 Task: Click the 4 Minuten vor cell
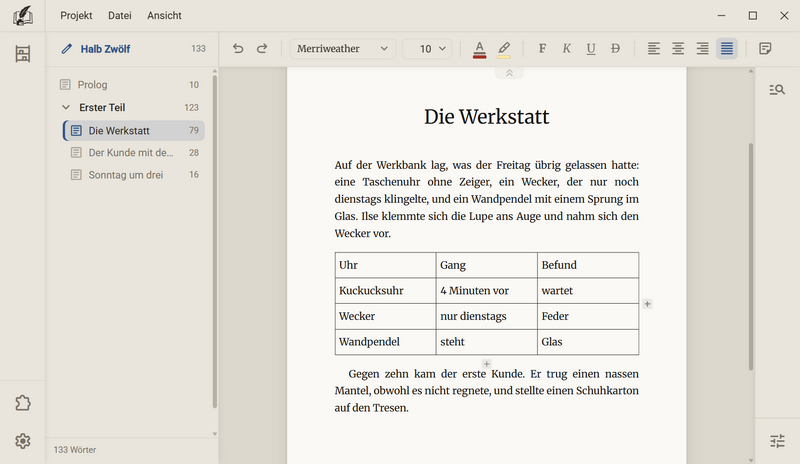point(486,290)
